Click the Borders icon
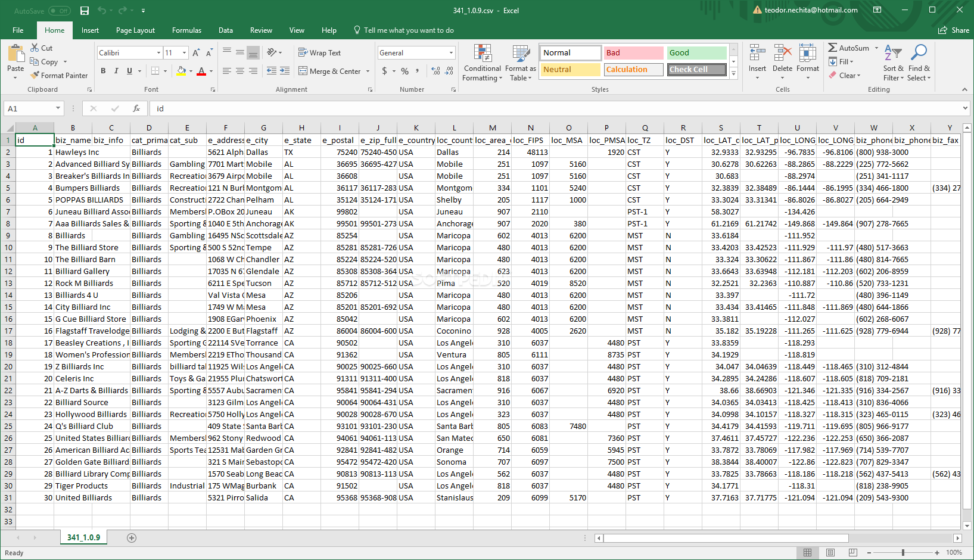The height and width of the screenshot is (560, 974). pos(155,71)
